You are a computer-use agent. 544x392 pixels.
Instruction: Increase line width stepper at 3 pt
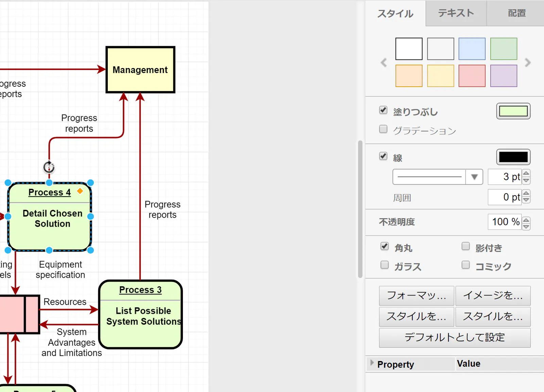(x=526, y=173)
